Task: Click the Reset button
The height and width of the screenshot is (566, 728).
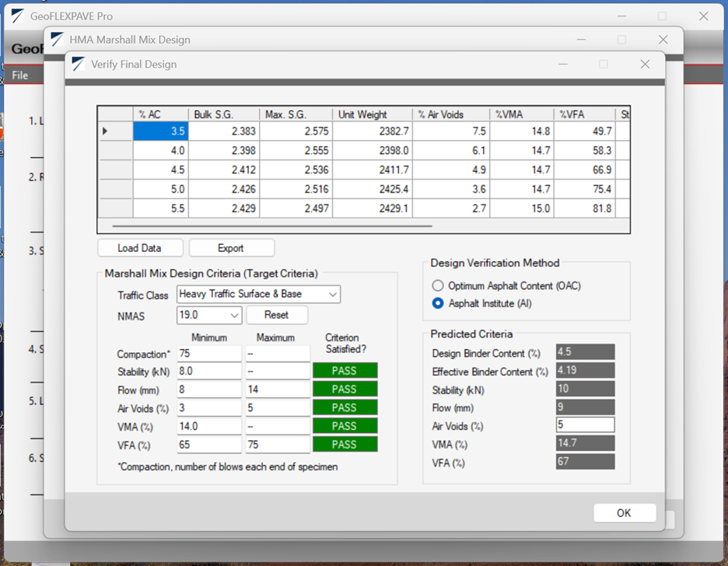Action: 277,315
